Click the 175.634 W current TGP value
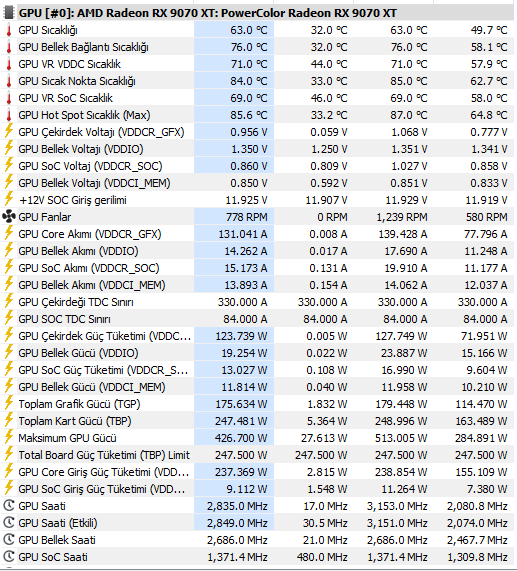The width and height of the screenshot is (517, 571). pos(241,404)
